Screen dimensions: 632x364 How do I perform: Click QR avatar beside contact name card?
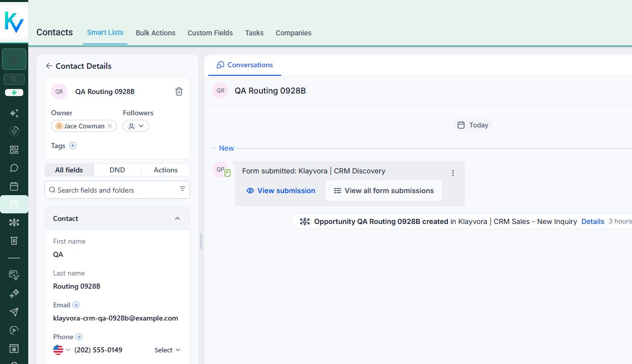(59, 92)
